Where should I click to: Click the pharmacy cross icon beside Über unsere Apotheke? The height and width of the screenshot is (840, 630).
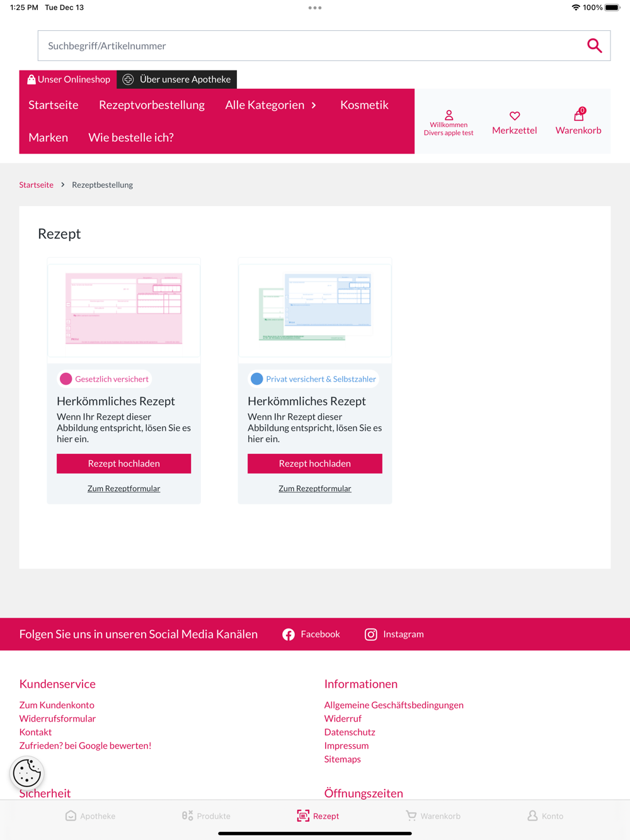point(128,79)
